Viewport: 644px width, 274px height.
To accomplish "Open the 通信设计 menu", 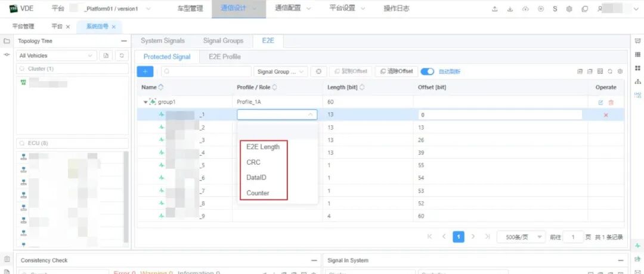I will 239,8.
